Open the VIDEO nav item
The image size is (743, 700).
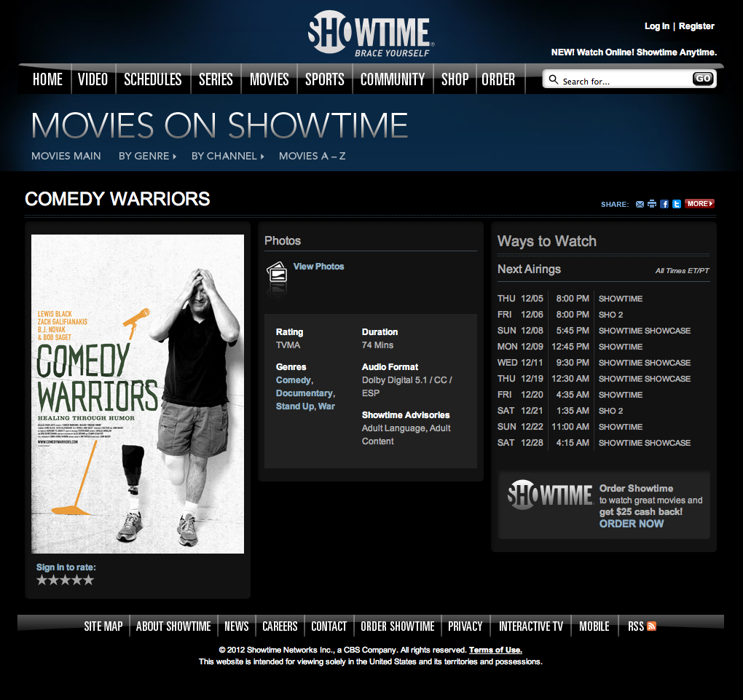tap(93, 79)
